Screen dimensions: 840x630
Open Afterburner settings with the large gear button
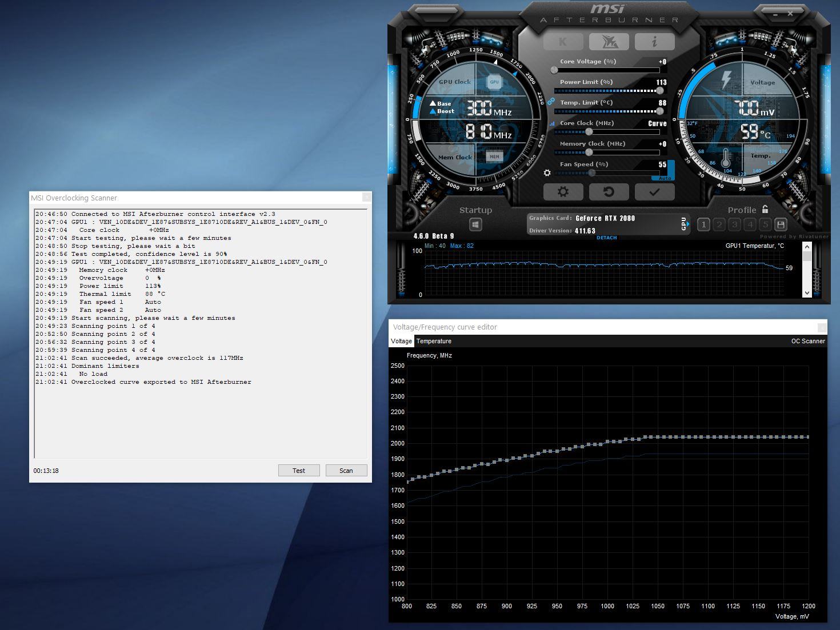(x=563, y=192)
